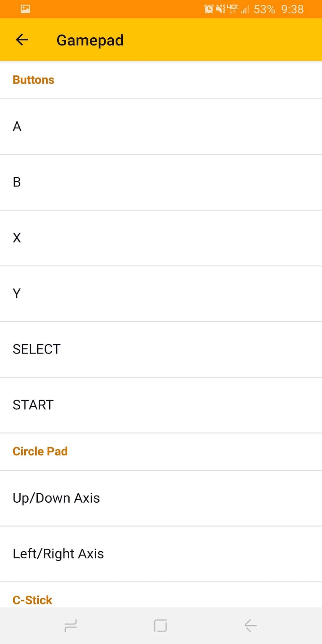322x644 pixels.
Task: Open the X button binding
Action: [x=161, y=238]
